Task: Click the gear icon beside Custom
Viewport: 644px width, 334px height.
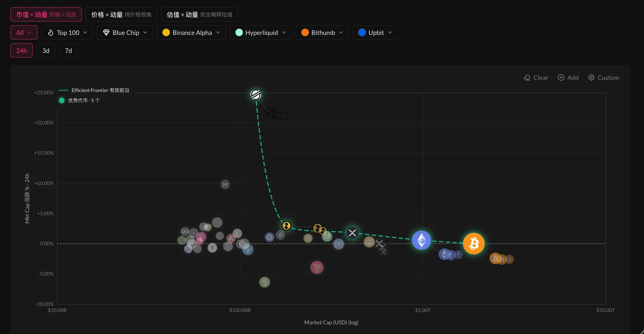Action: (x=591, y=78)
